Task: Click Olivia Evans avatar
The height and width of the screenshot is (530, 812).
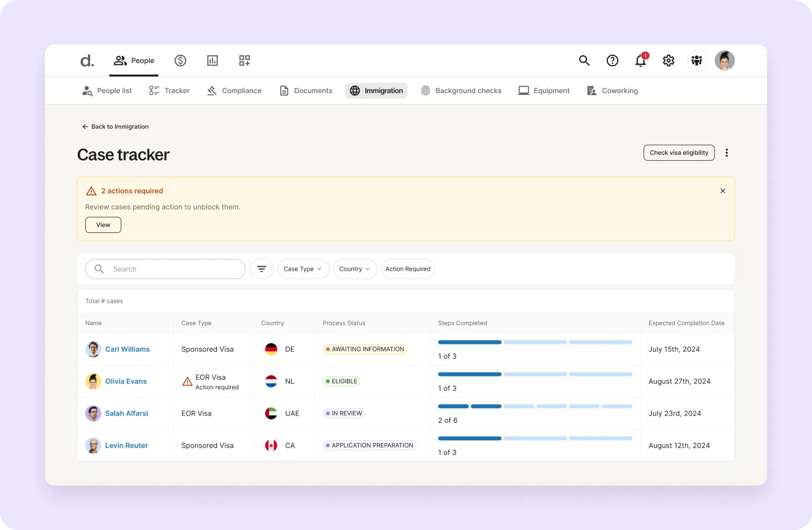Action: click(93, 382)
